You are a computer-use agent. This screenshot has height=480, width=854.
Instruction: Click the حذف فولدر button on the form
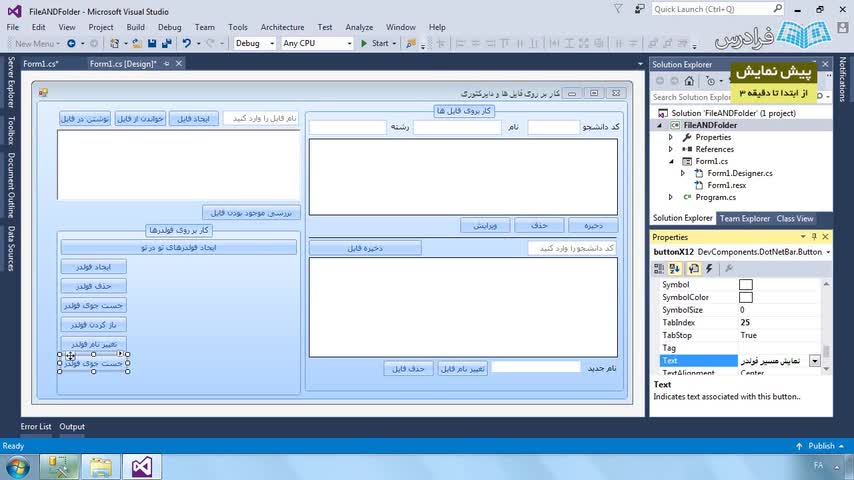(94, 286)
